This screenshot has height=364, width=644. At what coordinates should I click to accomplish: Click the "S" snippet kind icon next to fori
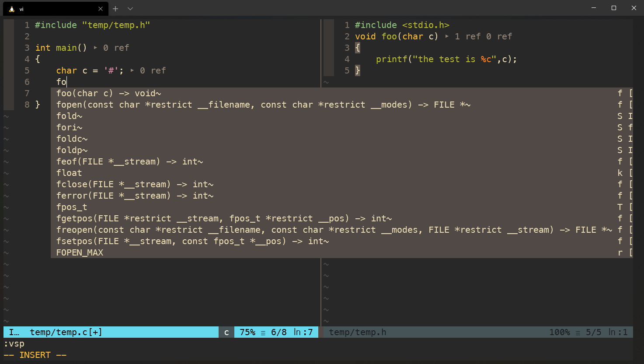pos(620,127)
